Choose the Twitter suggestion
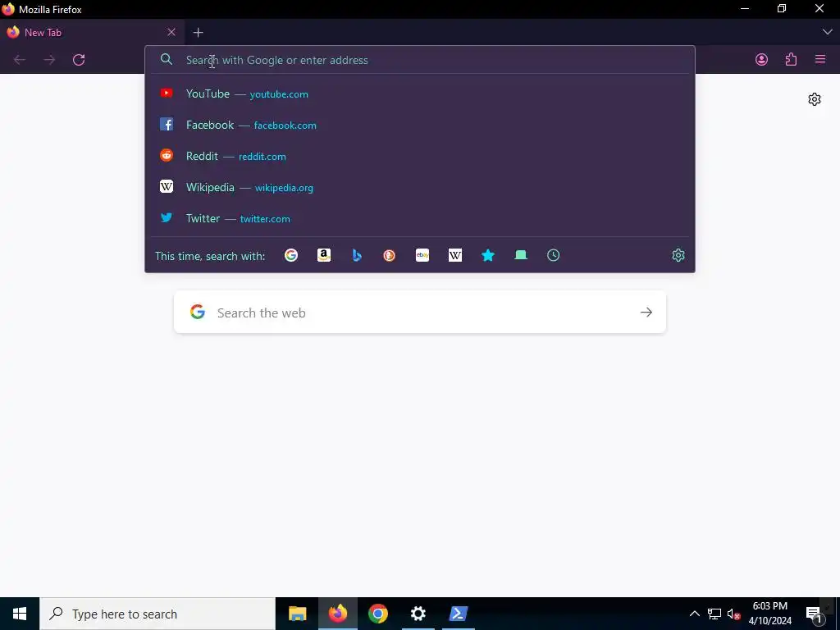 (420, 218)
